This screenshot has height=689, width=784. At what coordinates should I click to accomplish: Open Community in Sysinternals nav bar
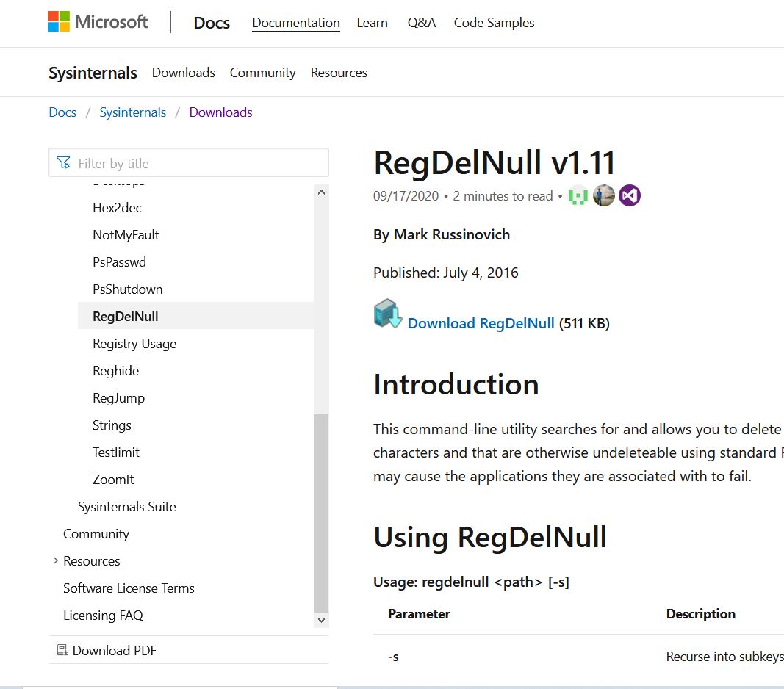262,73
